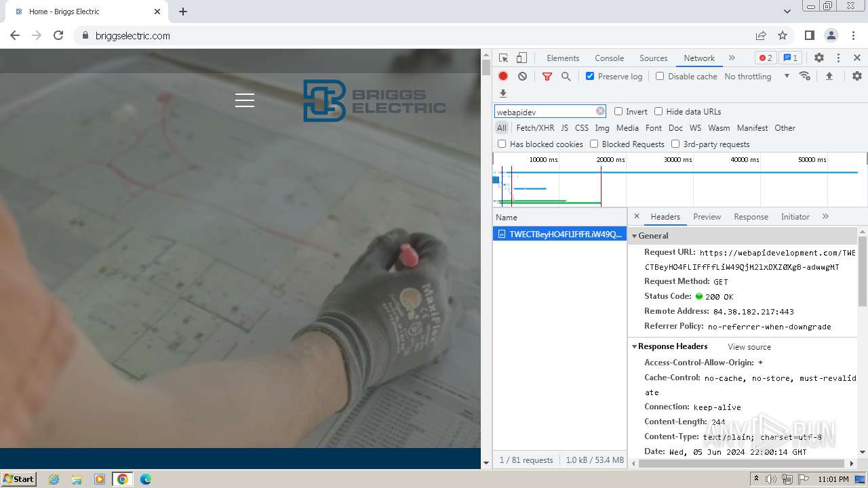Toggle the network filter funnel icon
Screen dimensions: 868x488
point(547,77)
